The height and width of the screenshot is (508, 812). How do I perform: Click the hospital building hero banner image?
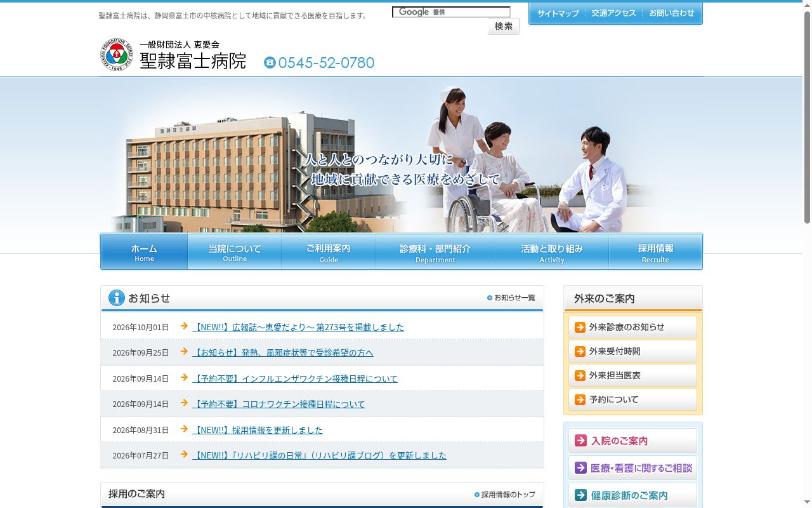point(402,155)
